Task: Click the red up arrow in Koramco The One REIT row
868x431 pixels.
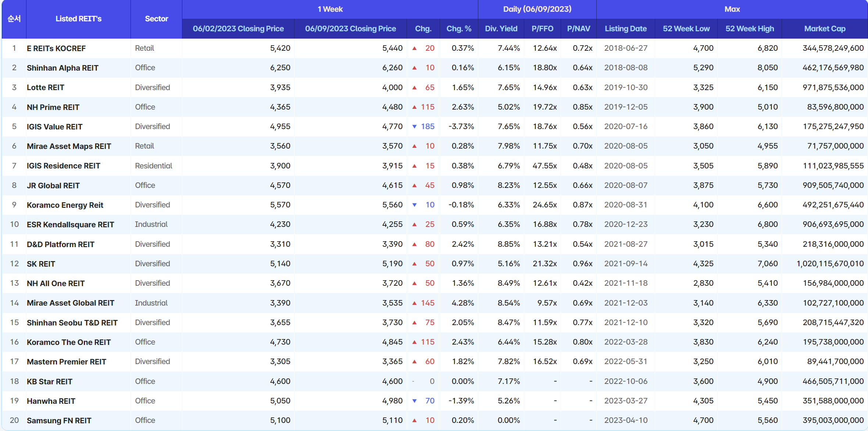Action: pyautogui.click(x=414, y=342)
